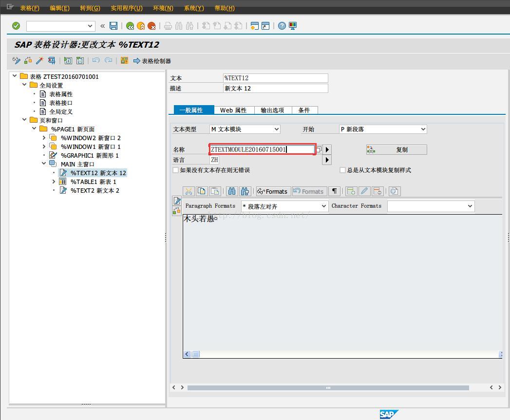Open the 转到(G) menu
The height and width of the screenshot is (420, 510).
pyautogui.click(x=90, y=8)
